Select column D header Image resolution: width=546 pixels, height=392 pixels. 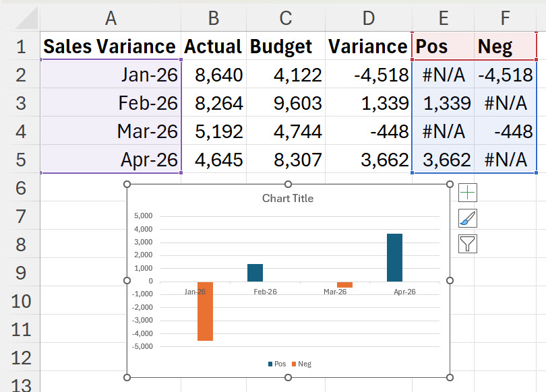pyautogui.click(x=369, y=18)
